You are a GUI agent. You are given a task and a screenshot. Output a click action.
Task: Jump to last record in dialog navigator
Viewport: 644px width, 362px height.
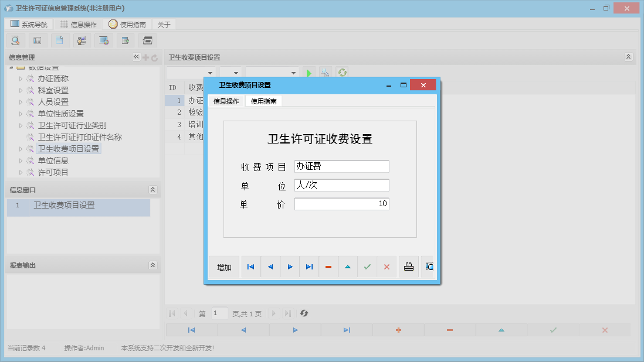(309, 267)
